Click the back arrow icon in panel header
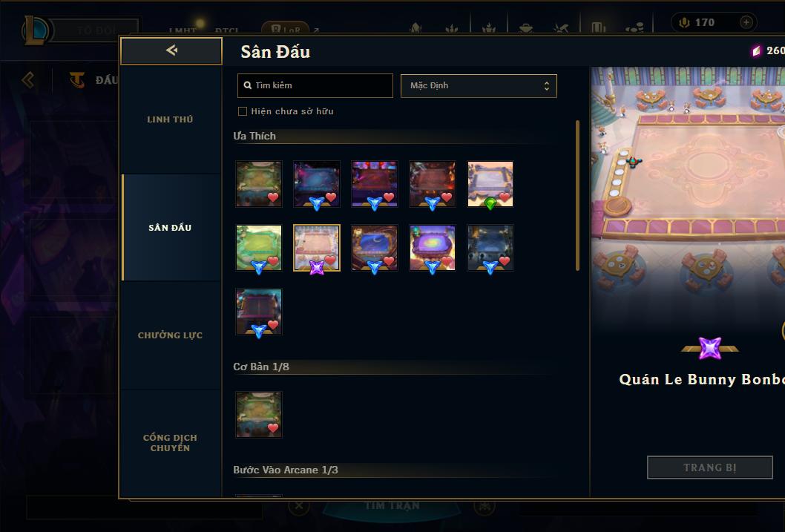This screenshot has height=532, width=785. point(171,50)
